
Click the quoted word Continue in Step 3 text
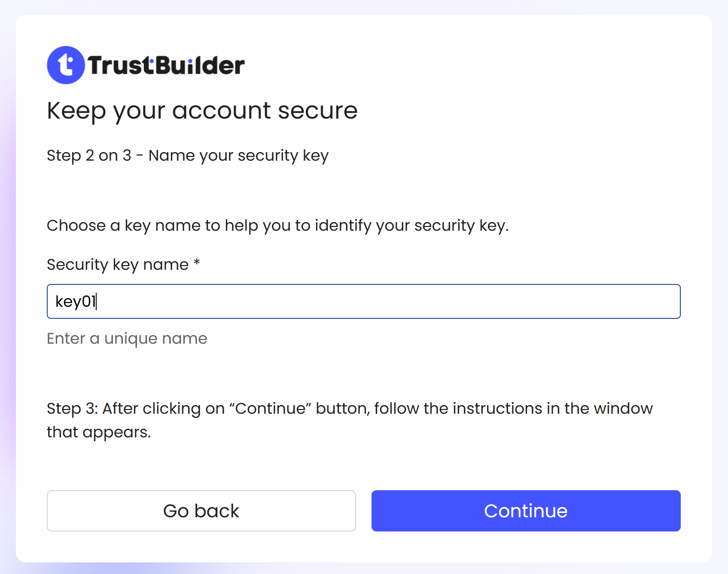tap(274, 409)
